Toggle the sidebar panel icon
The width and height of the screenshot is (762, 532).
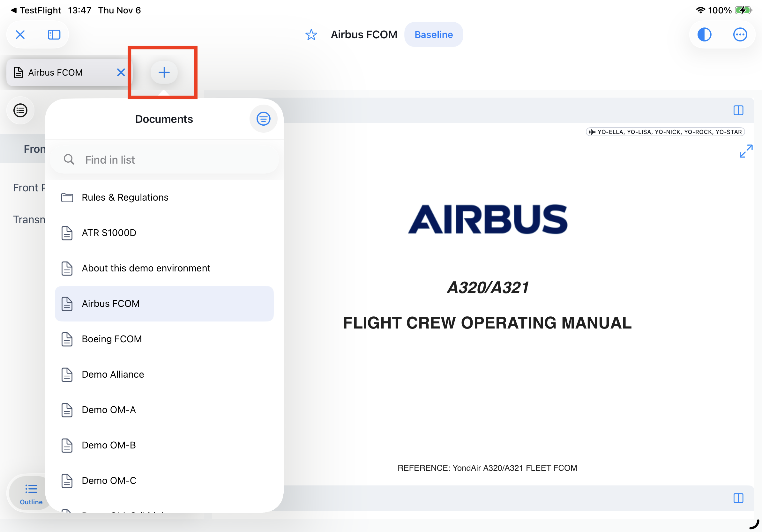coord(54,34)
